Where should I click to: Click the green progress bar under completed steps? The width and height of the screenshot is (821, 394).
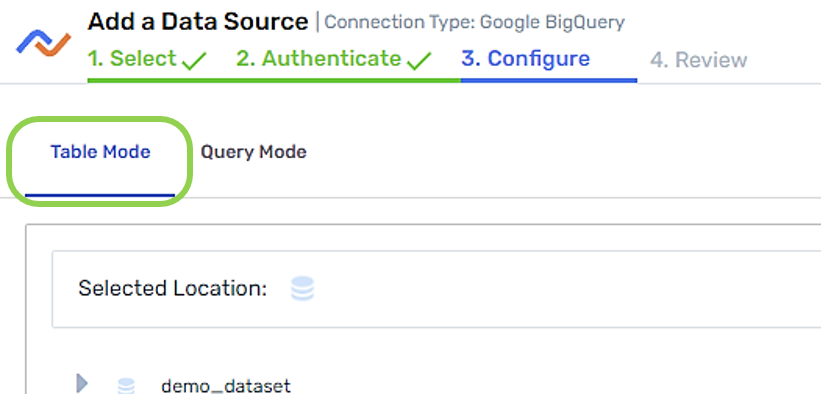(x=274, y=80)
